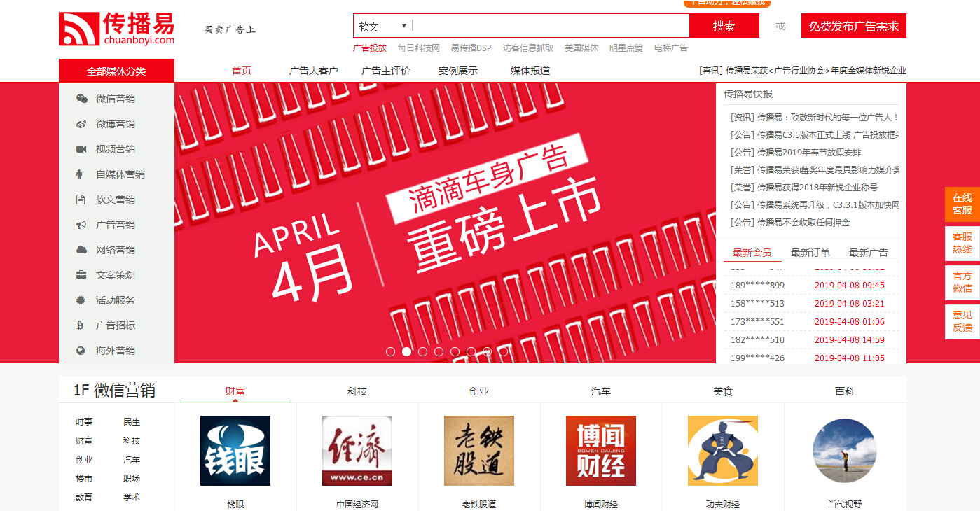Click the video camera icon beside 视频营销
The image size is (980, 511).
click(81, 149)
